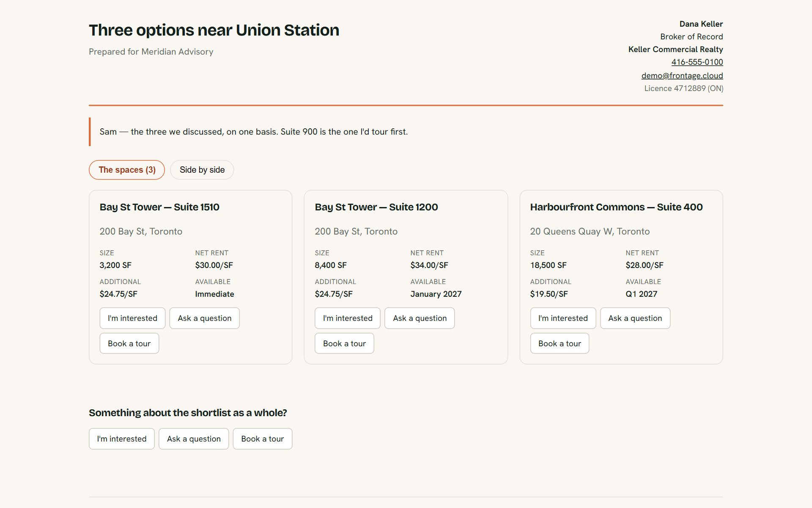Click the Immediate availability value
812x508 pixels.
[x=214, y=294]
